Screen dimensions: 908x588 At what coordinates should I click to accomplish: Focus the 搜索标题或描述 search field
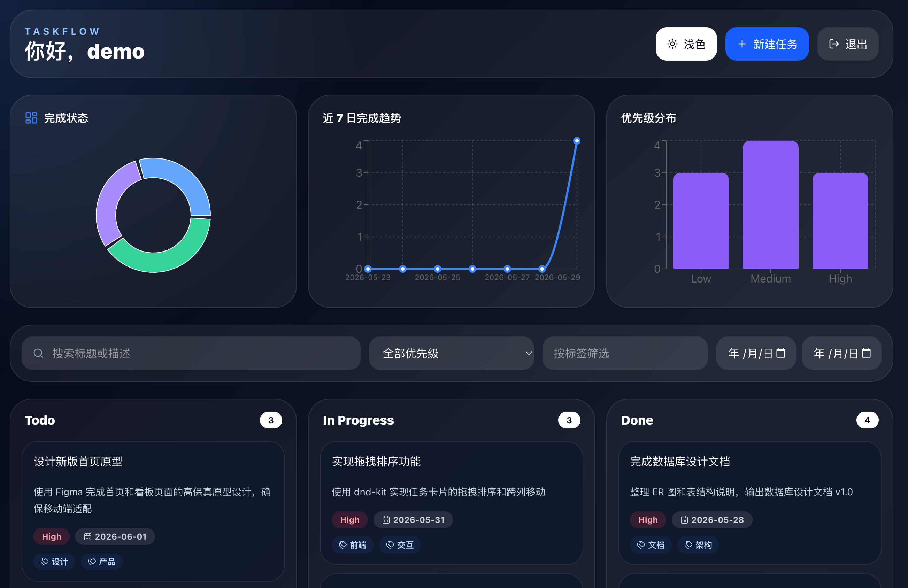point(191,353)
